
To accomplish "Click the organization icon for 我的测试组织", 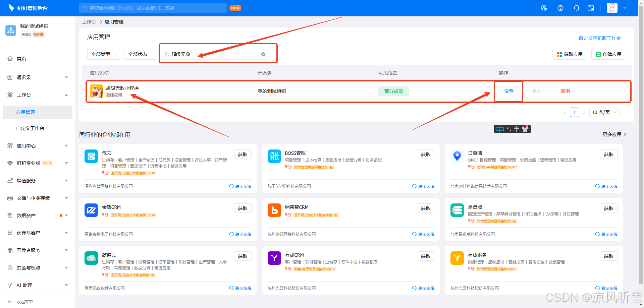I will 11,30.
